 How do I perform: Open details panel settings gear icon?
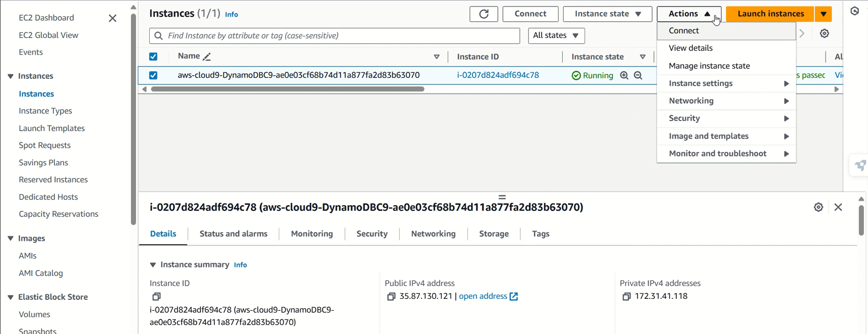pyautogui.click(x=818, y=207)
